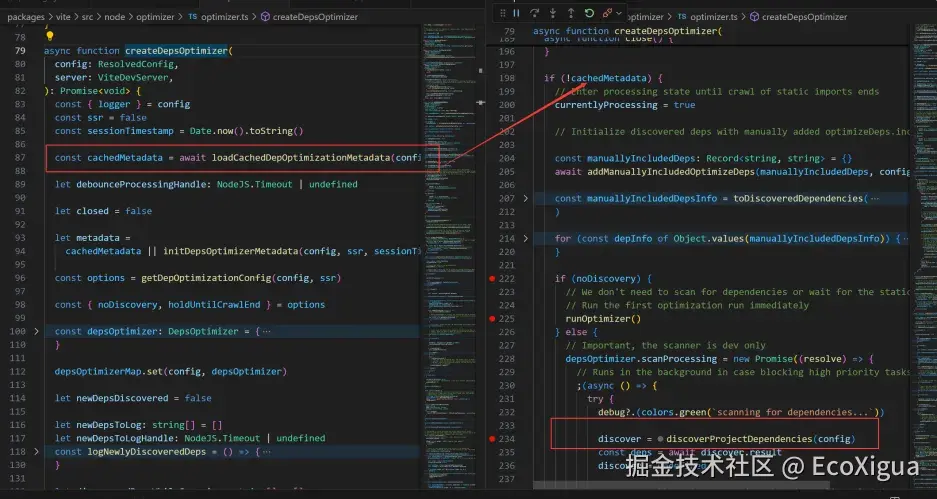Click the TS file icon in the left breadcrumb

(x=192, y=17)
